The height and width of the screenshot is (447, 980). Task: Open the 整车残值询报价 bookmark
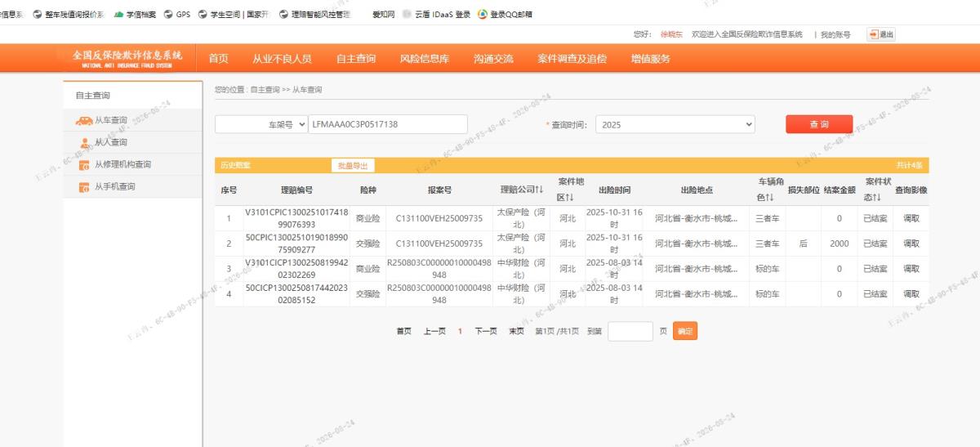(x=70, y=14)
